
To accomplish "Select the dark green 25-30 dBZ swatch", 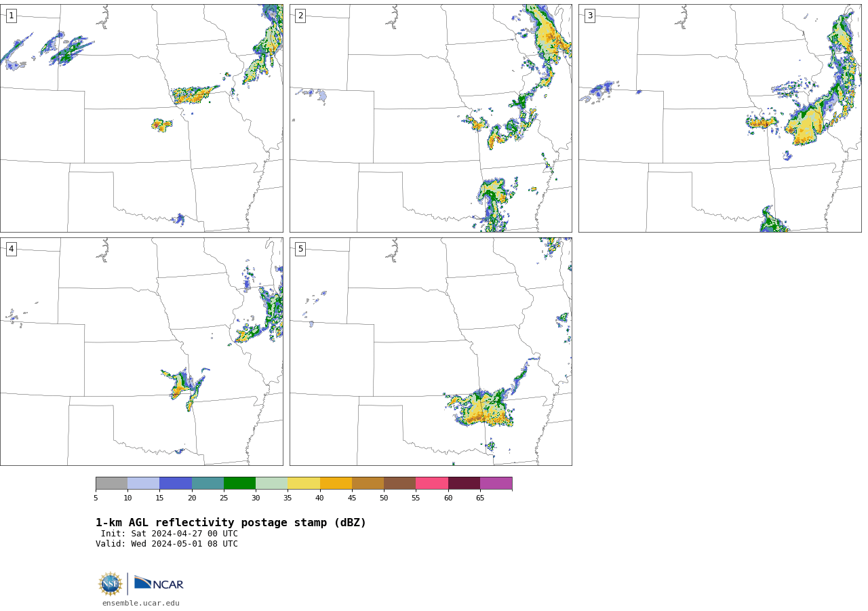I will 239,484.
